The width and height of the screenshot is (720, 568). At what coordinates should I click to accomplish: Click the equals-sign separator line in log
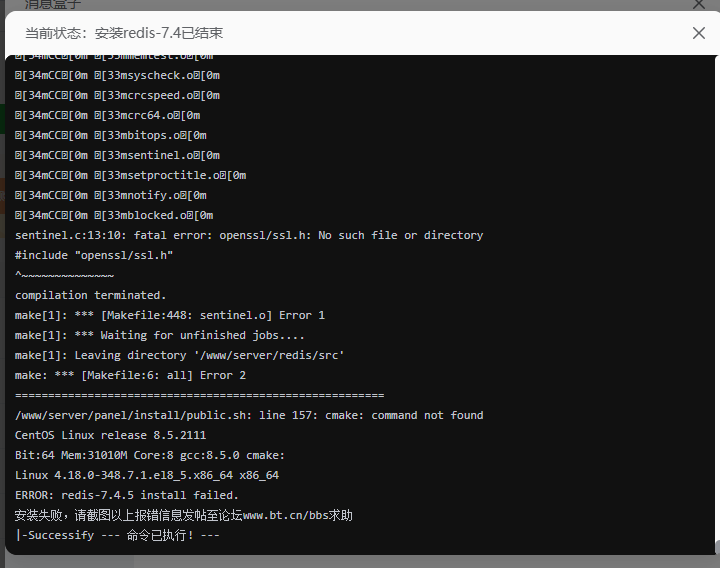point(199,395)
